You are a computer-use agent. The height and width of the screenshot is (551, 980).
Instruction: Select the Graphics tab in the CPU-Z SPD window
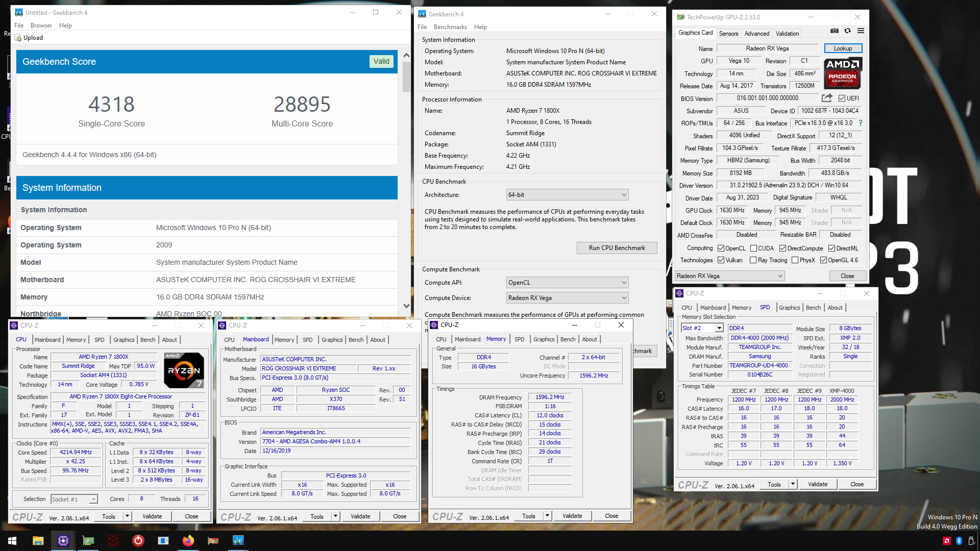[789, 308]
